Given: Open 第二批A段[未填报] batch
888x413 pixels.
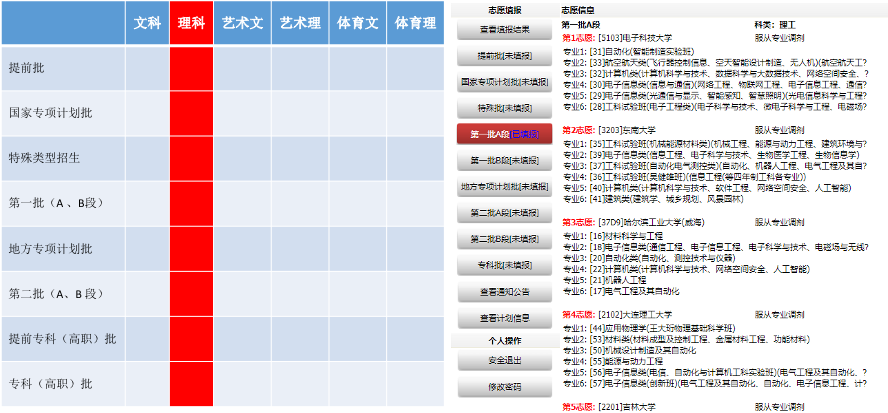Looking at the screenshot, I should click(505, 212).
